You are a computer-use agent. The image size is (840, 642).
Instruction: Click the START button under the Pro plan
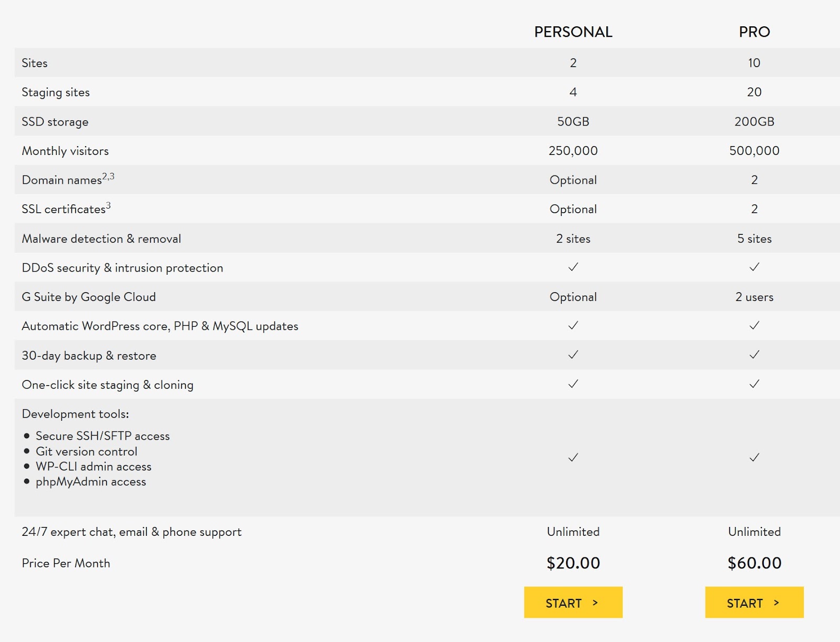click(x=754, y=602)
